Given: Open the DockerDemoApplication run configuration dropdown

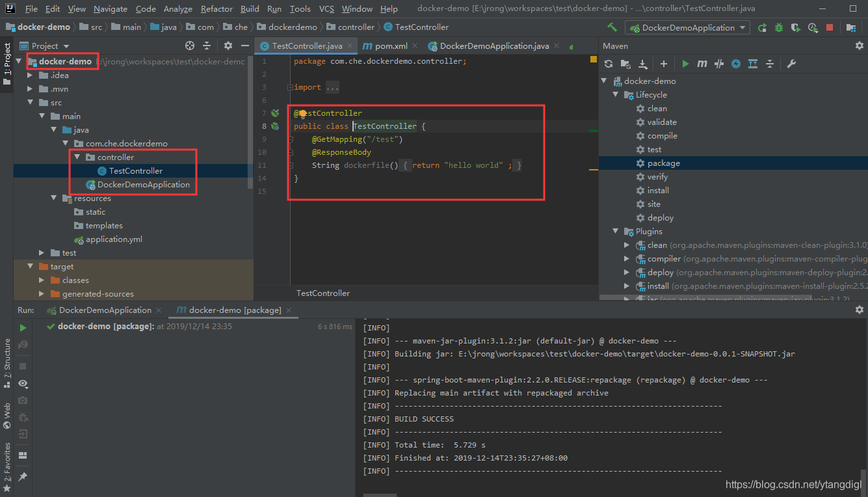Looking at the screenshot, I should (687, 27).
